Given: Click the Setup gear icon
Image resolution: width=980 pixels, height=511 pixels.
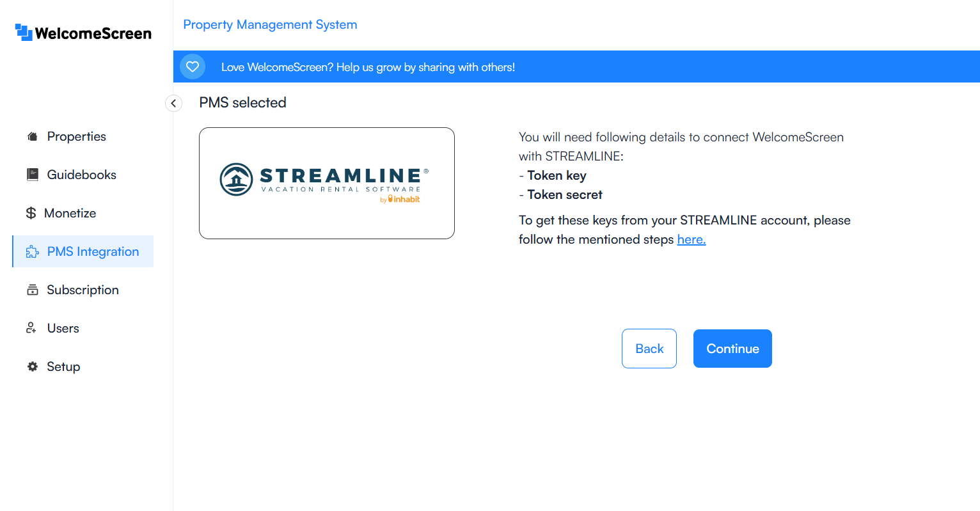Looking at the screenshot, I should click(33, 366).
